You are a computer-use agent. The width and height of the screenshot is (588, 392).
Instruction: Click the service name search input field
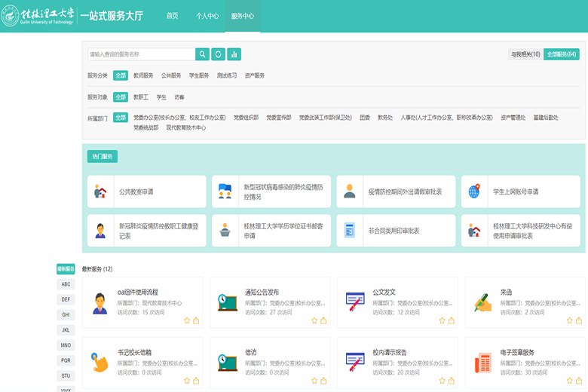[x=140, y=54]
